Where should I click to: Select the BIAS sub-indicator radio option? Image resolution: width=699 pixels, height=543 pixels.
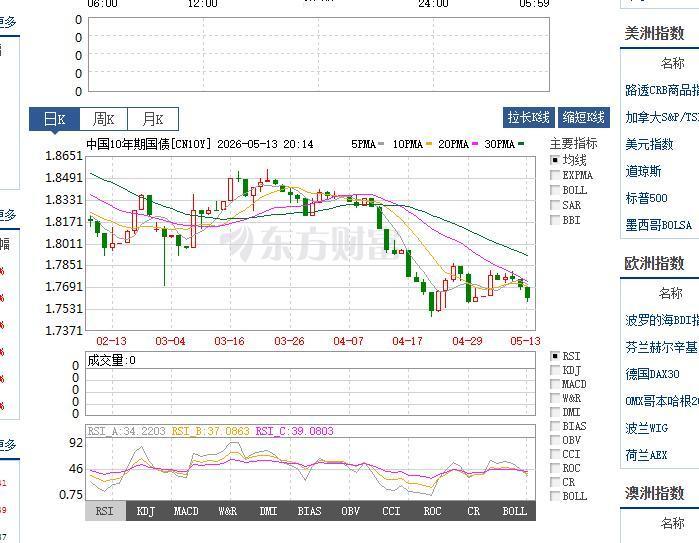point(555,426)
